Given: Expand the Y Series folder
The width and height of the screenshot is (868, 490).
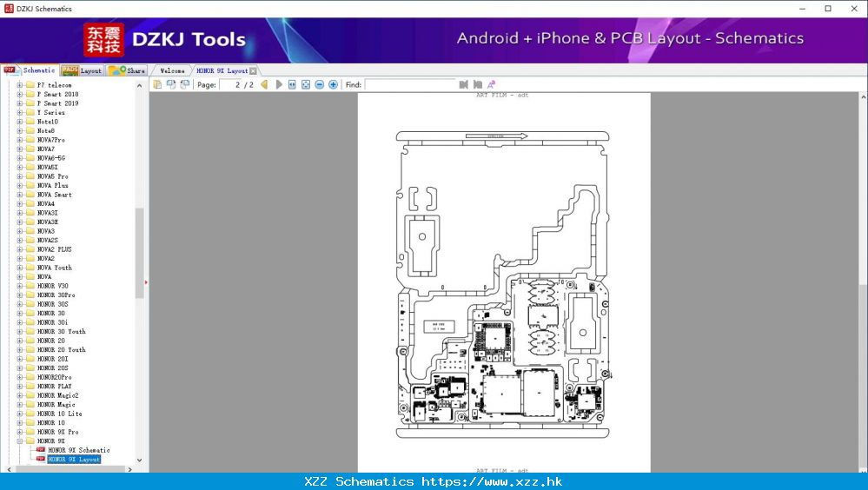Looking at the screenshot, I should pos(20,112).
